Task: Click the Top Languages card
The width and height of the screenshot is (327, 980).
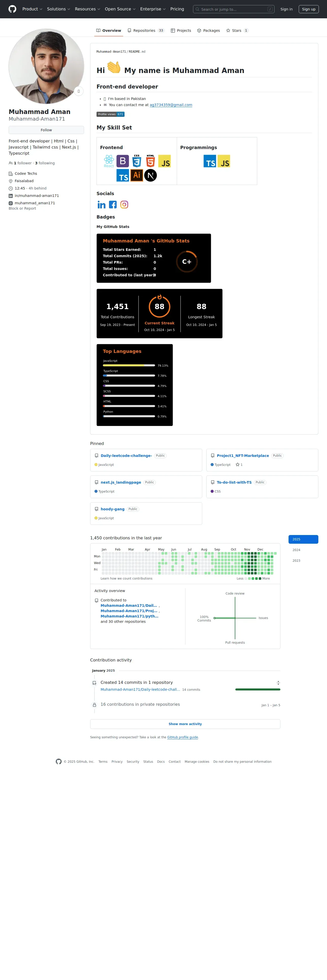Action: coord(135,385)
